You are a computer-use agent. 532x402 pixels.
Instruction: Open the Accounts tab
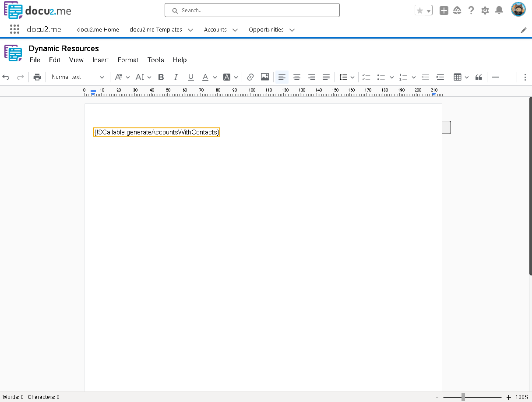coord(215,30)
